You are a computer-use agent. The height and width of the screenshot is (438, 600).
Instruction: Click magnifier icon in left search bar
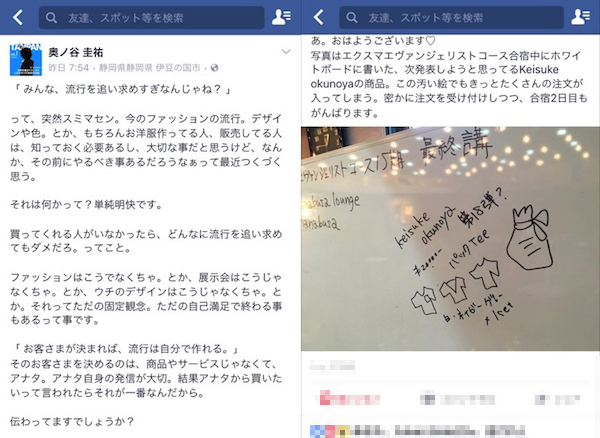[51, 18]
